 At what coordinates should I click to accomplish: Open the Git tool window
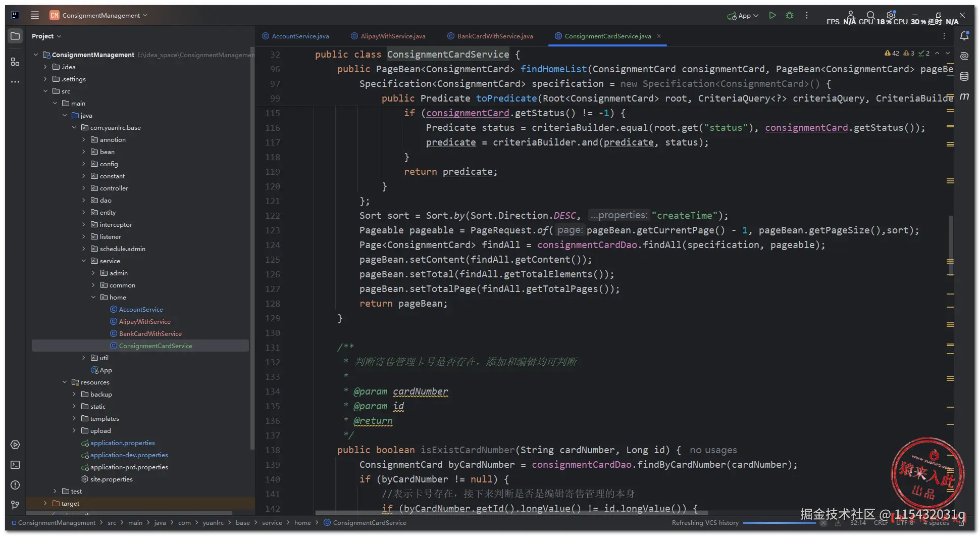click(x=15, y=505)
